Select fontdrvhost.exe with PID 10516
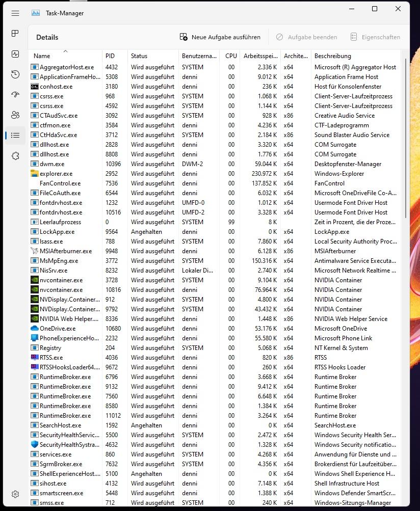The height and width of the screenshot is (511, 420). (215, 212)
